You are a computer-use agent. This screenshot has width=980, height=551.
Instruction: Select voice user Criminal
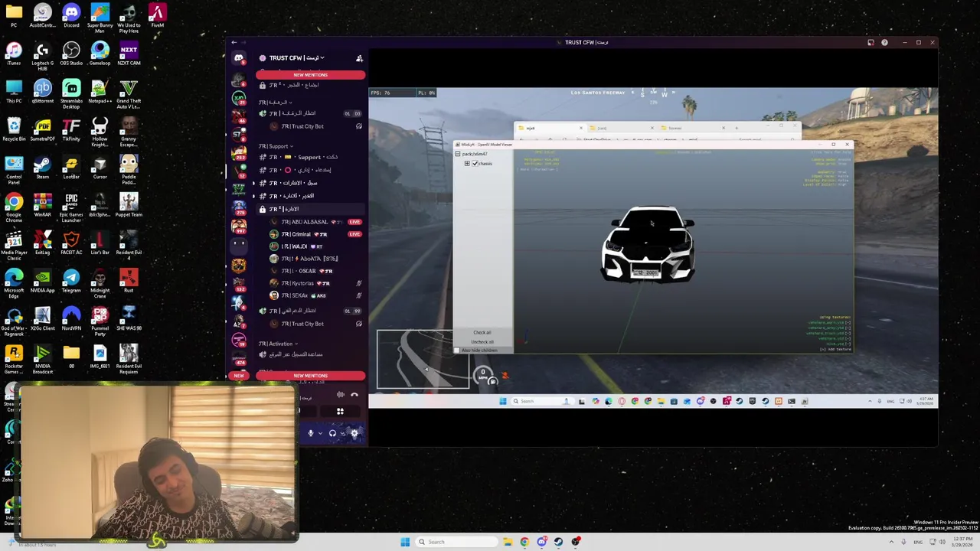[315, 234]
